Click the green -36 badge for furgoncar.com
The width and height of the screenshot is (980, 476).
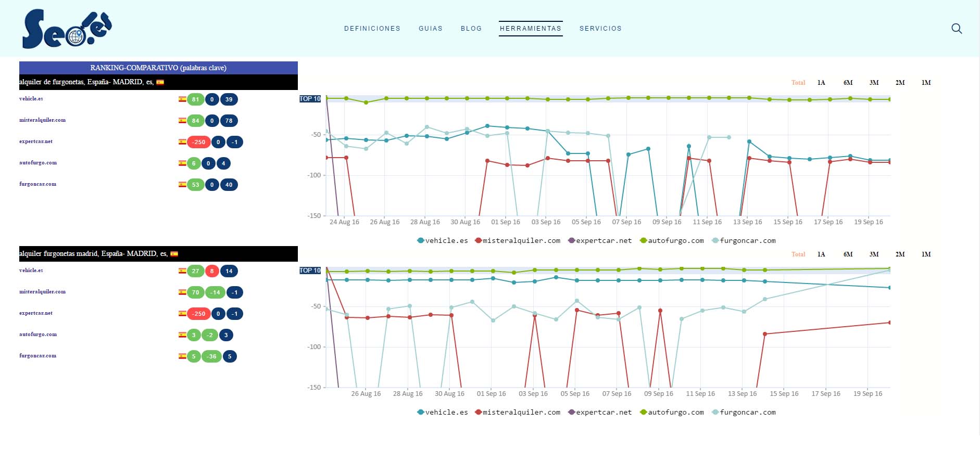[211, 356]
